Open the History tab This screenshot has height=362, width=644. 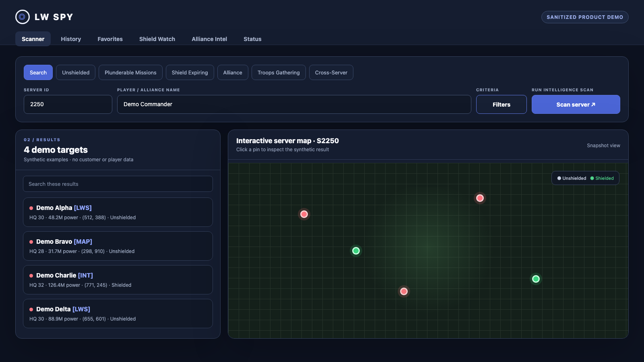click(x=71, y=39)
